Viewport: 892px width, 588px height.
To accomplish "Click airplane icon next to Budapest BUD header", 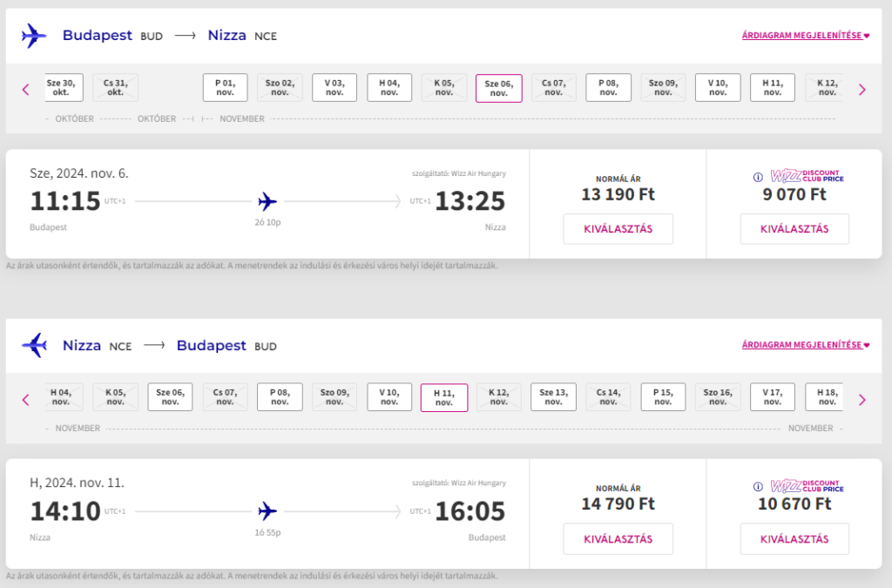I will [x=33, y=36].
